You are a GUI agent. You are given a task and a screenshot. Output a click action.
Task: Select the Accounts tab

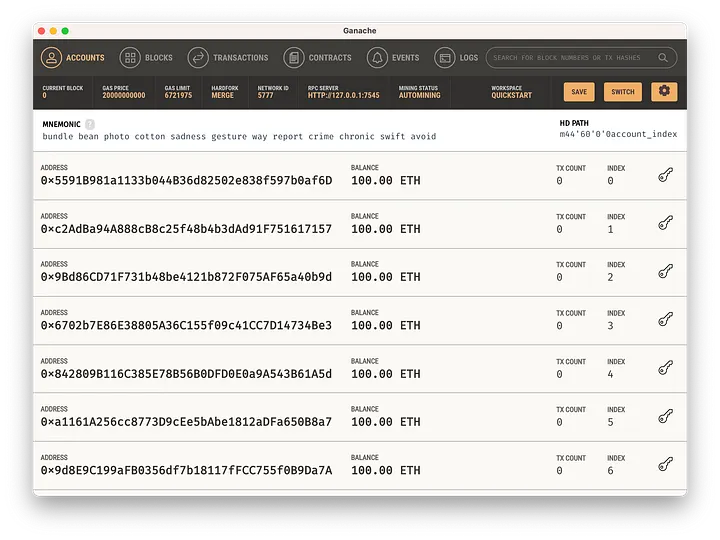point(73,58)
